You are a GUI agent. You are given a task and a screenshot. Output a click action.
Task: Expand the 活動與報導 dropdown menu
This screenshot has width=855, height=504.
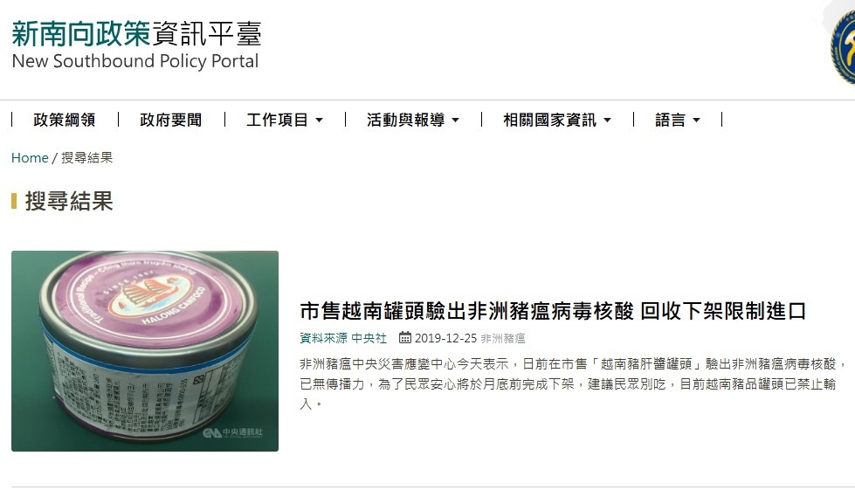[413, 120]
